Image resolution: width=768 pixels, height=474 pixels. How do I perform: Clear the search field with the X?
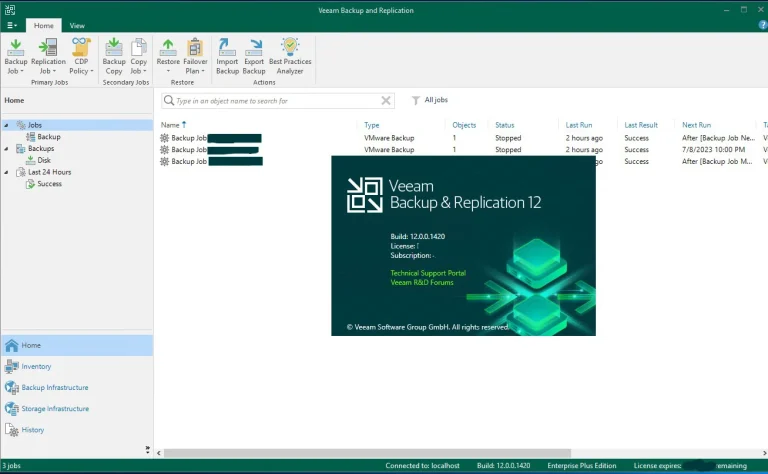point(386,100)
